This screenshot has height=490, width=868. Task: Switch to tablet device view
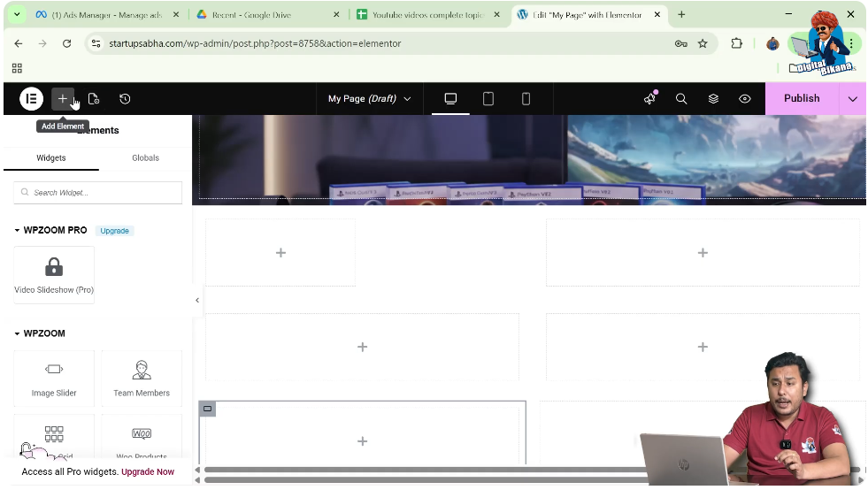click(488, 98)
